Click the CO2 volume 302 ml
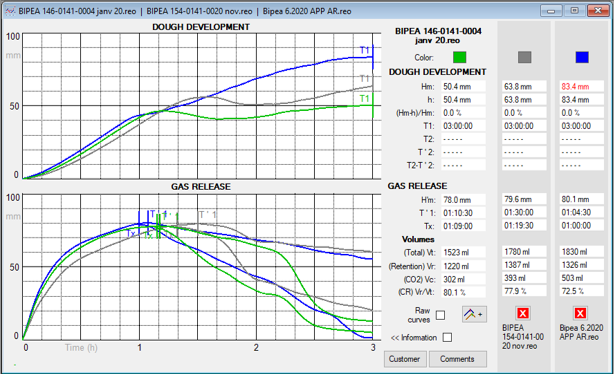The width and height of the screenshot is (614, 374). pos(463,279)
